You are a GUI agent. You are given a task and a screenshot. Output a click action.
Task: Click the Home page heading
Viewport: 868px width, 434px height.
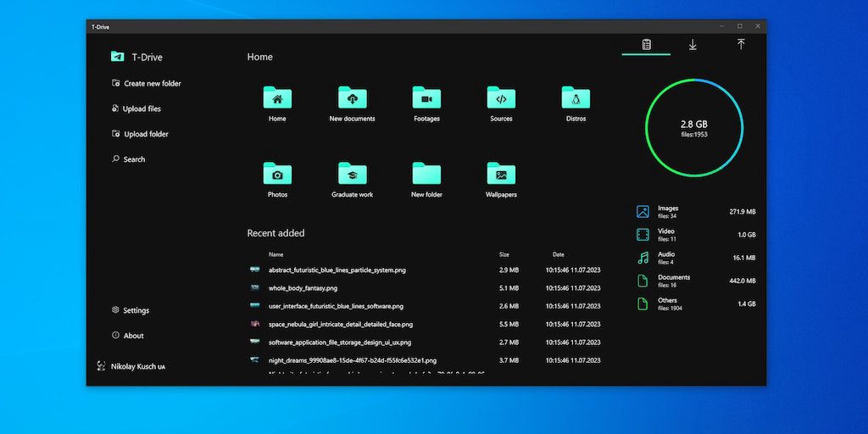click(259, 57)
